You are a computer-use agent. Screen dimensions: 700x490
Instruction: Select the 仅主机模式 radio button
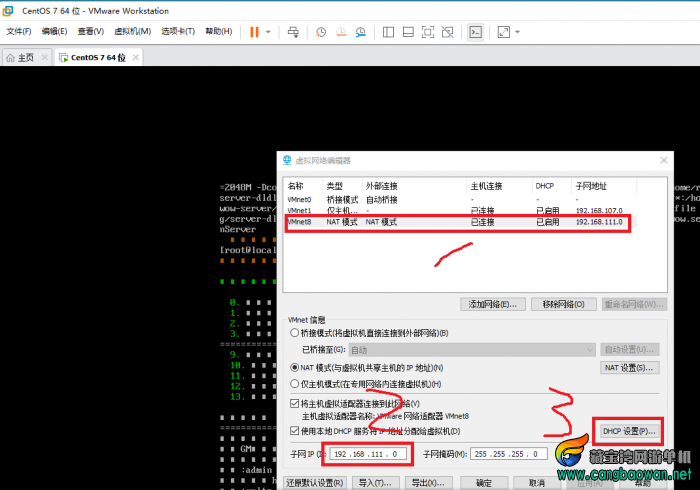point(294,384)
